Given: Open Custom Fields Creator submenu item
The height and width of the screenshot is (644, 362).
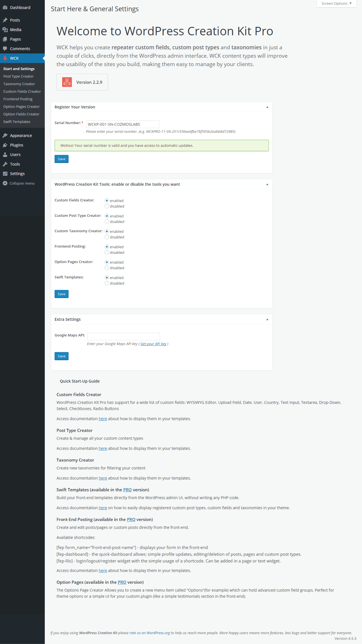Looking at the screenshot, I should tap(22, 91).
